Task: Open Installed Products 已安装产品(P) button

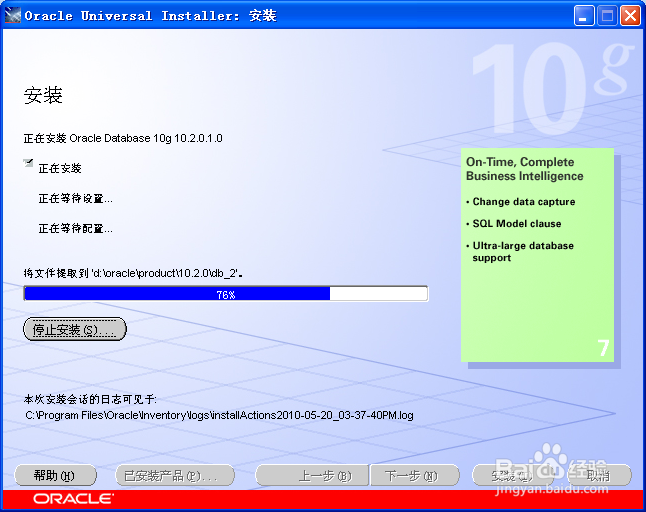Action: pyautogui.click(x=175, y=476)
